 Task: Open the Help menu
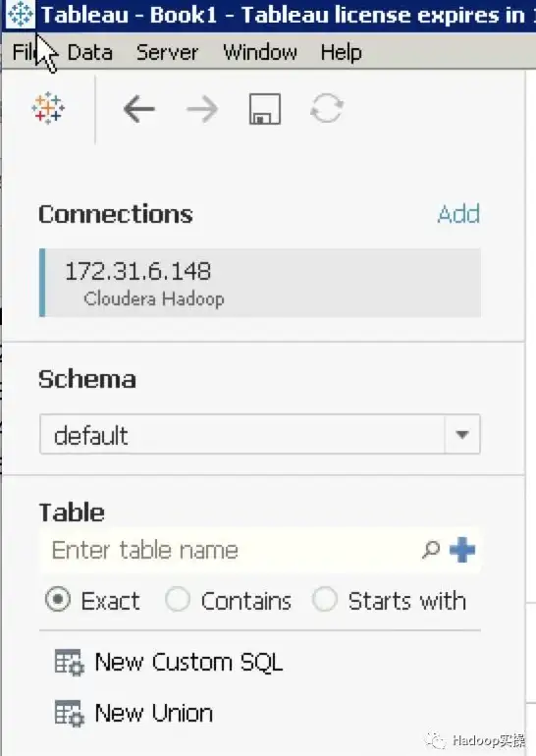click(342, 52)
